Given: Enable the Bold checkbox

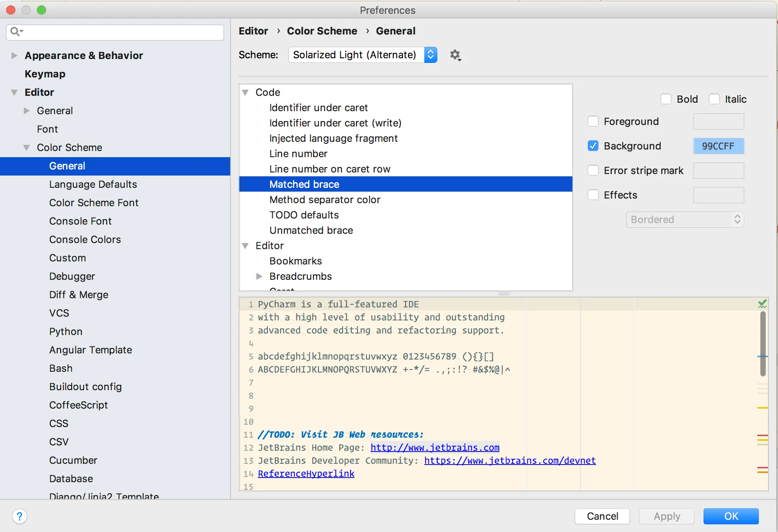Looking at the screenshot, I should (666, 99).
